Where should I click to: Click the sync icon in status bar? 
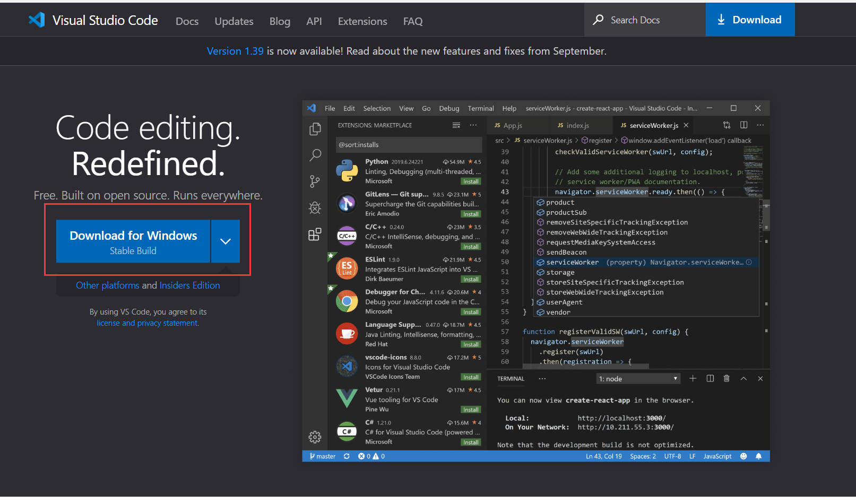(347, 456)
